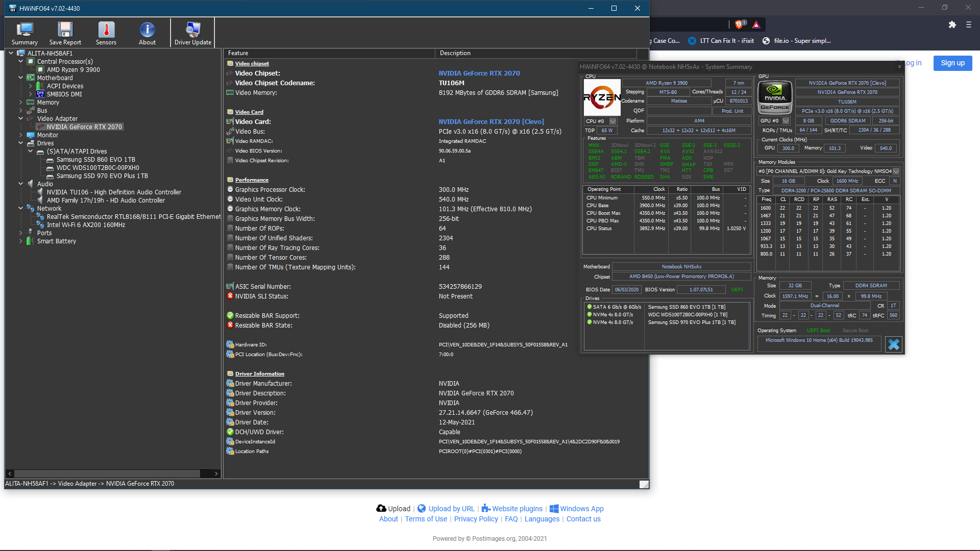Click the blue X close button in System Summary
Screen dimensions: 980x551
893,344
